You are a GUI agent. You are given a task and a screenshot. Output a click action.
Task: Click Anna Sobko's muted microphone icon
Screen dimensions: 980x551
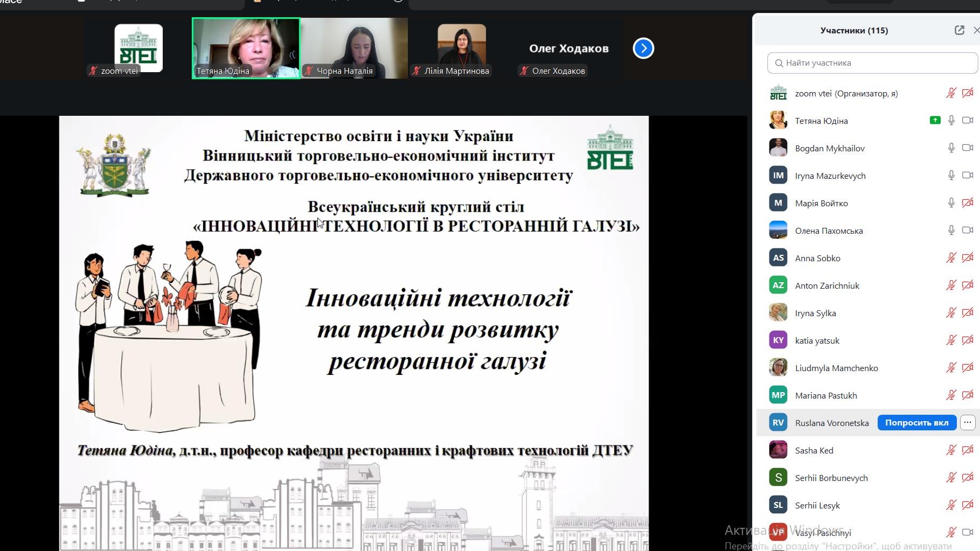tap(951, 258)
